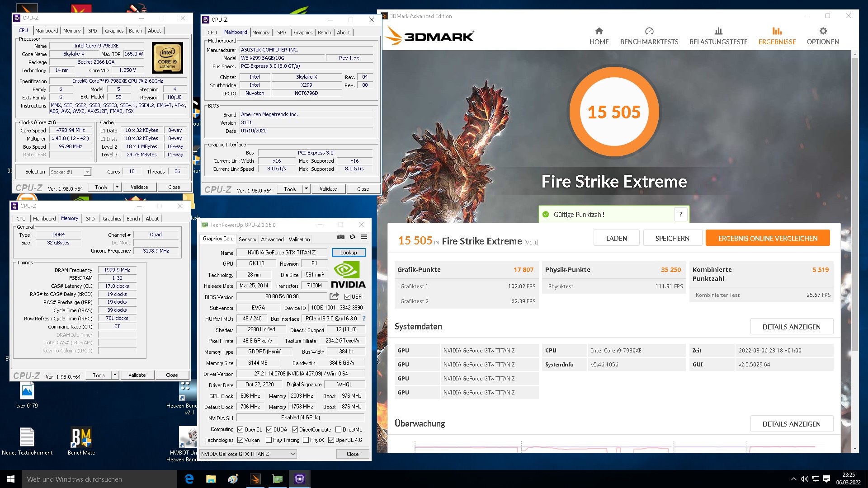
Task: Click the question mark next to Gültige Punktzahl
Action: 680,214
